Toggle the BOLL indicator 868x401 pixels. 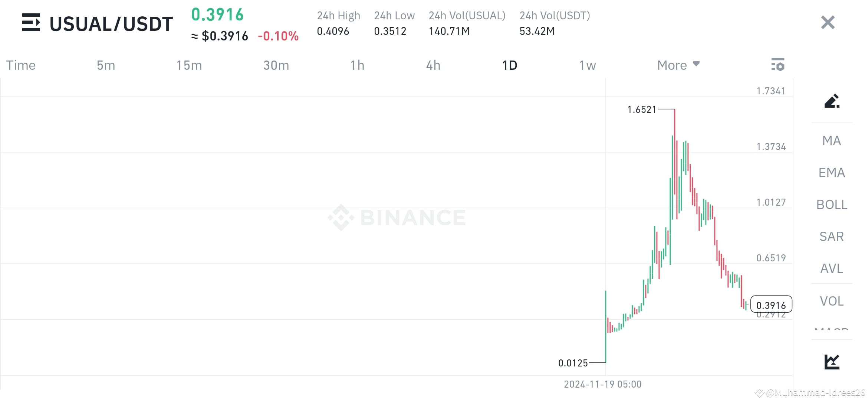(x=832, y=205)
